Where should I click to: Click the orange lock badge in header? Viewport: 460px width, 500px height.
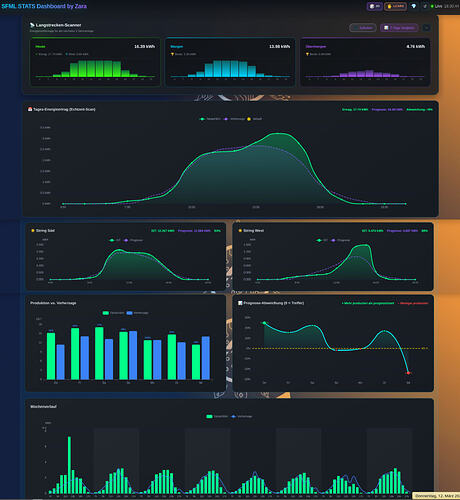(x=395, y=6)
